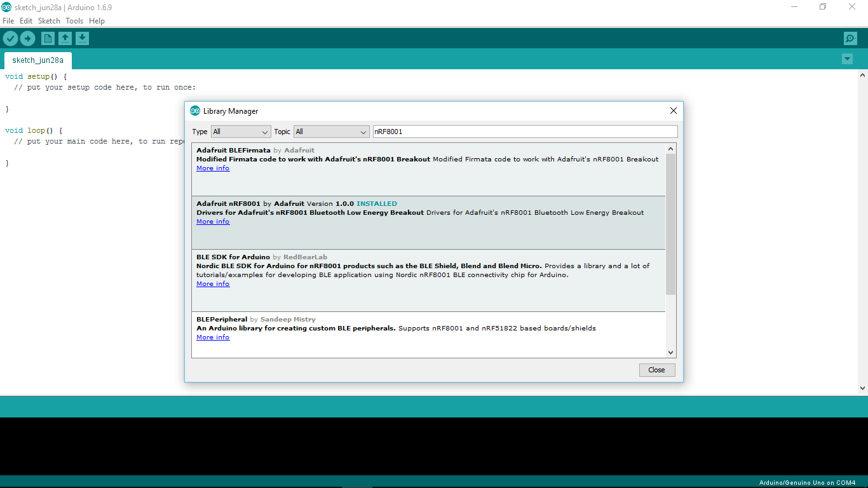This screenshot has width=868, height=488.
Task: Click the Topic label in Library Manager
Action: click(x=282, y=132)
